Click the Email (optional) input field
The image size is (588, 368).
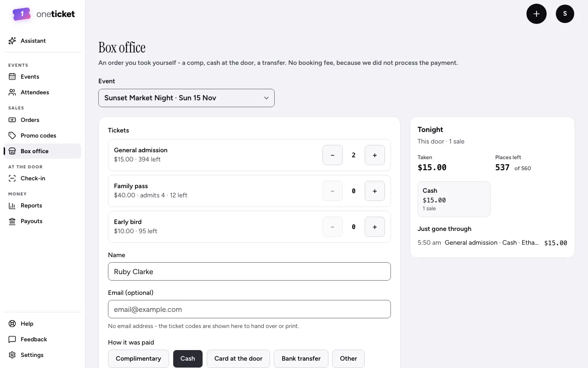(x=249, y=309)
